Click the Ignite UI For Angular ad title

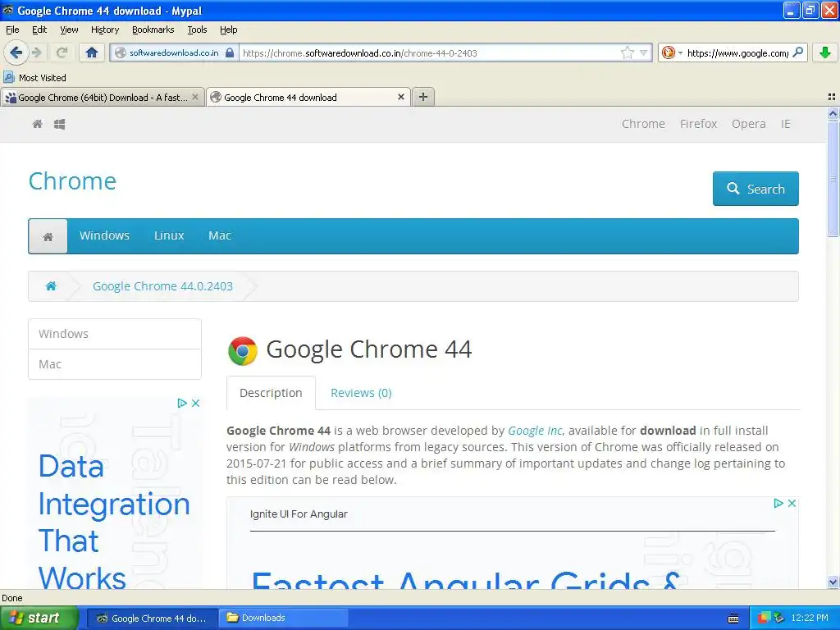coord(299,514)
